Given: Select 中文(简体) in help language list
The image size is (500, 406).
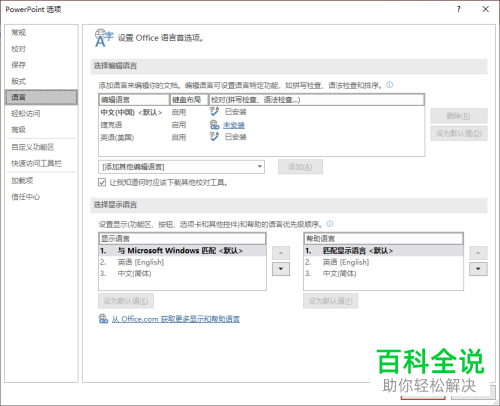Looking at the screenshot, I should point(383,274).
